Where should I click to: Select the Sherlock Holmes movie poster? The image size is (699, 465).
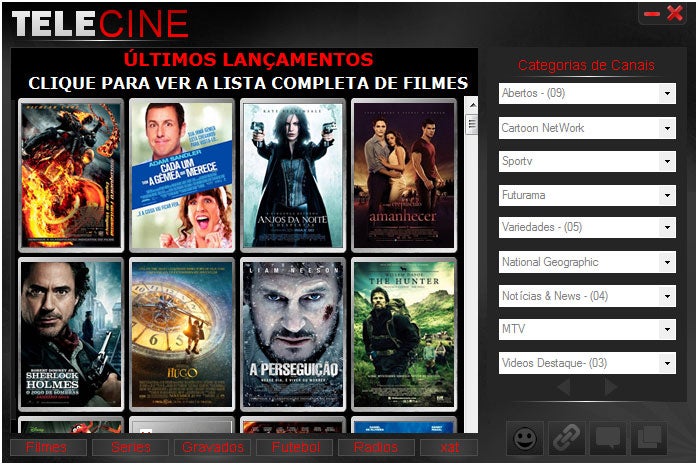(71, 334)
